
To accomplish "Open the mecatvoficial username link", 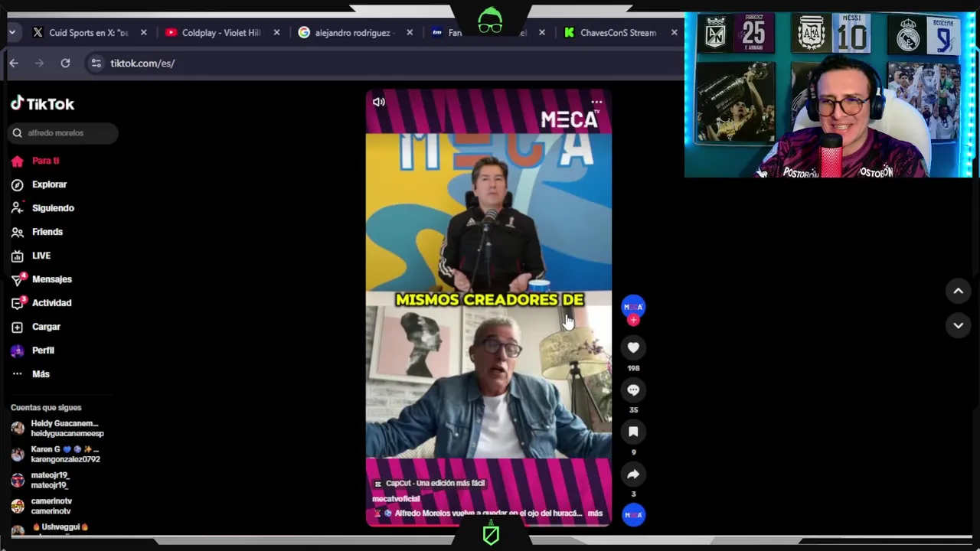I will click(x=396, y=499).
